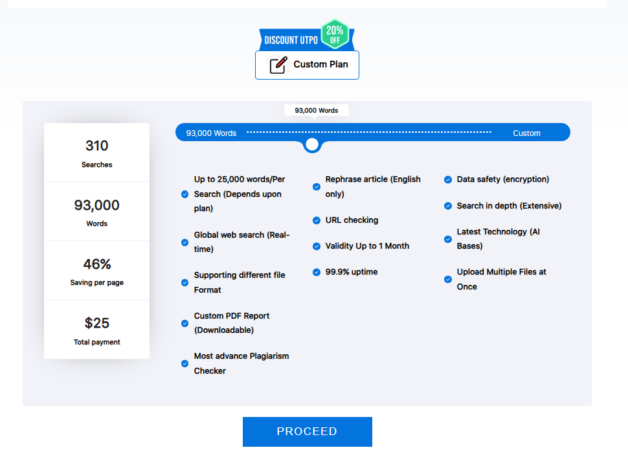Click check icon beside Most advance Plagiarism Checker
Screen dimensions: 628x450
185,364
